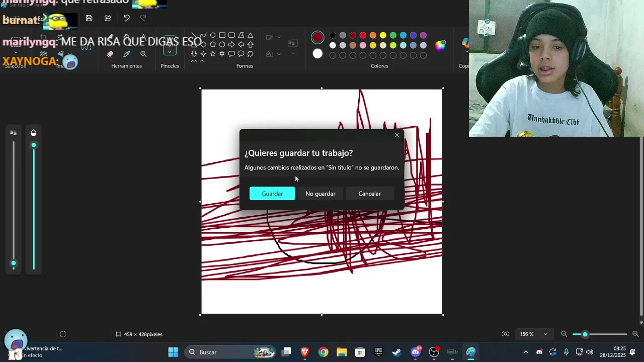Click the zoom out minus icon
644x362 pixels.
pos(564,334)
